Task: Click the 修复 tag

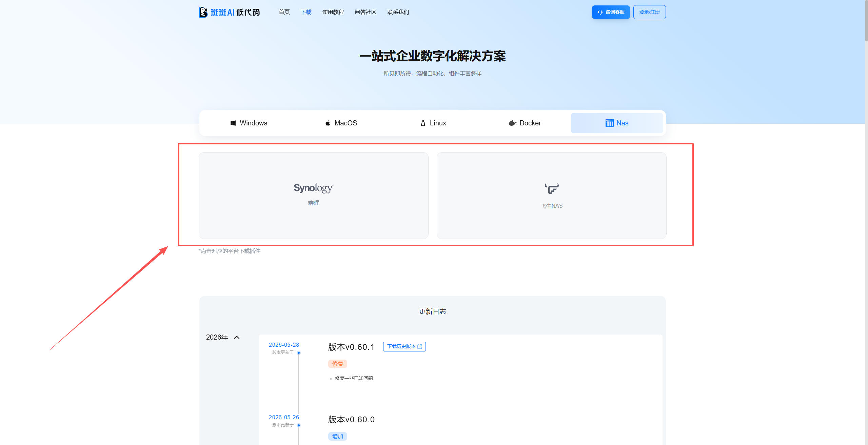Action: pyautogui.click(x=338, y=364)
